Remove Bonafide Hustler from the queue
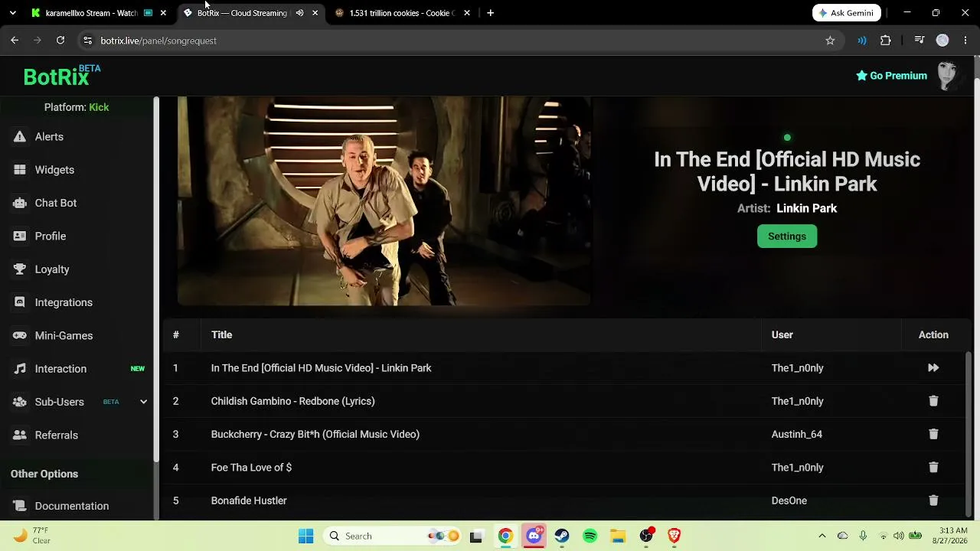Viewport: 980px width, 551px height. pyautogui.click(x=933, y=500)
